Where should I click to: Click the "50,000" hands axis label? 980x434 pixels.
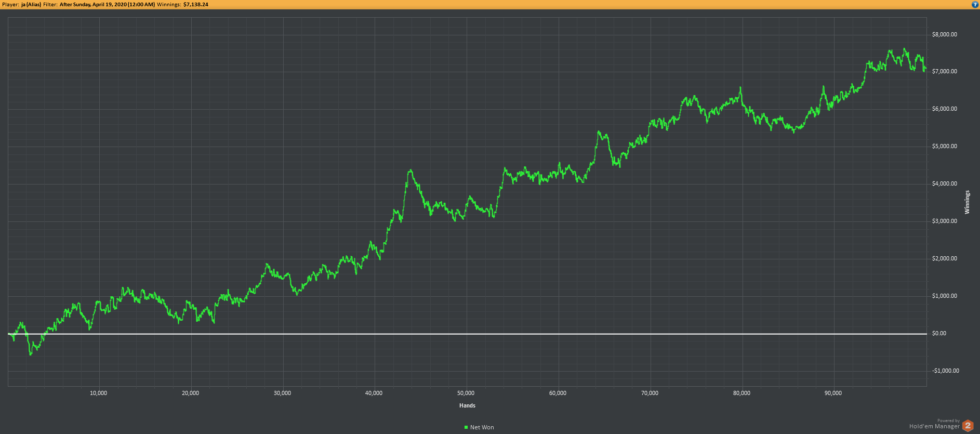tap(466, 393)
